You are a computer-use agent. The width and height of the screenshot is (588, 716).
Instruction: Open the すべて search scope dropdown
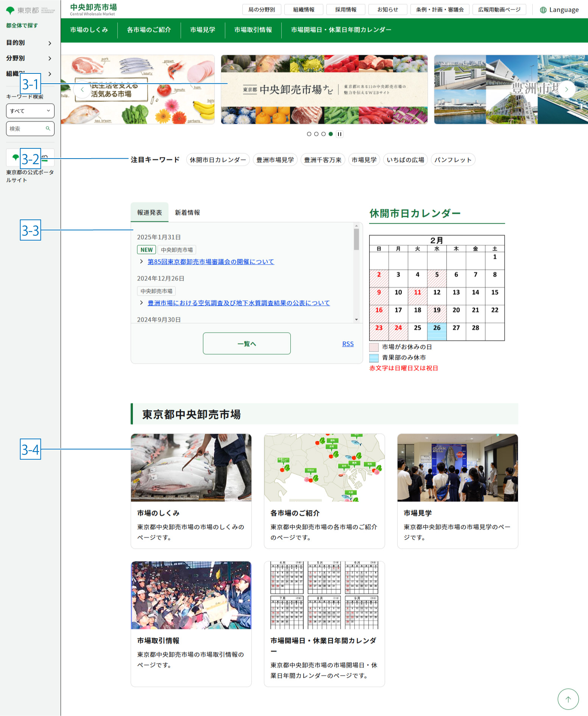tap(30, 111)
